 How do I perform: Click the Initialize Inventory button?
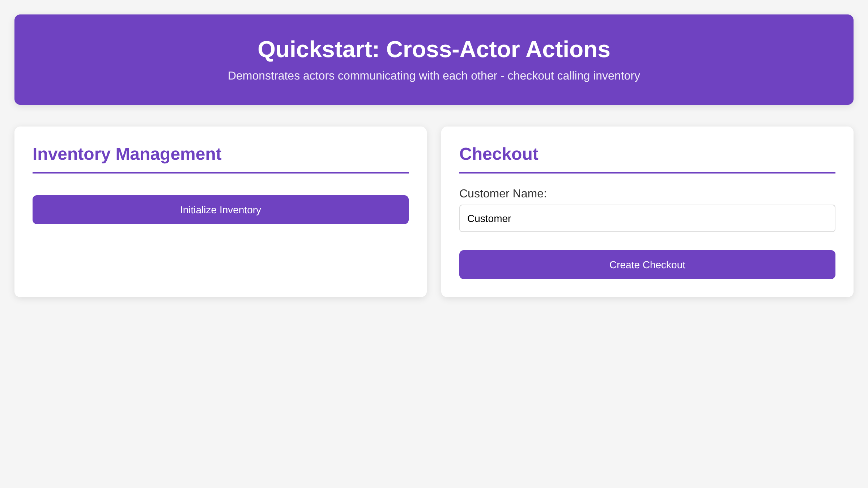(x=220, y=210)
